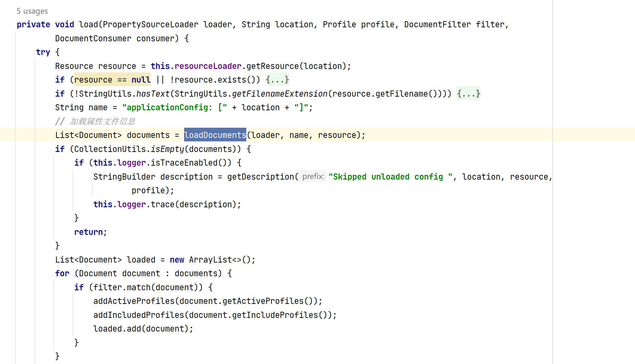
Task: Click the getIncludeProfiles method call
Action: (275, 315)
